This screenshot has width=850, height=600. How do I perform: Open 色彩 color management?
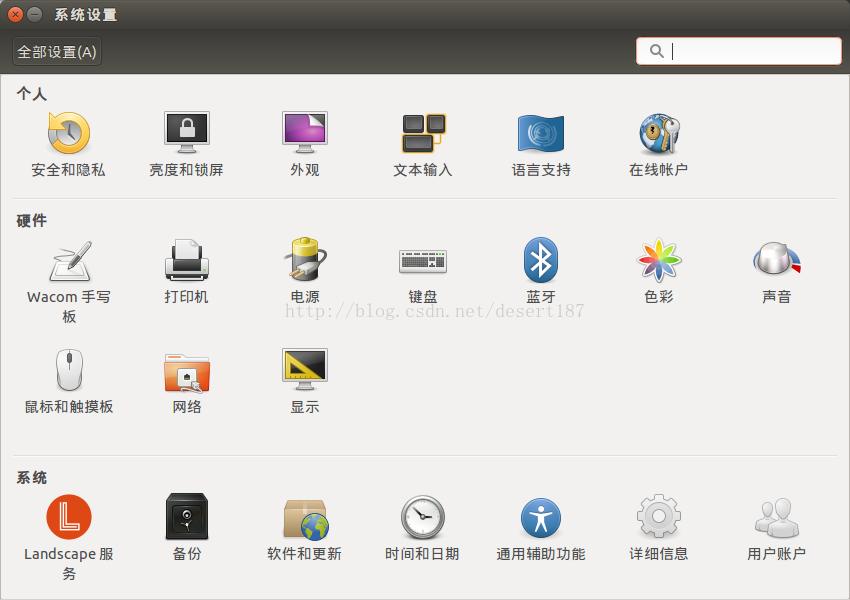point(658,265)
